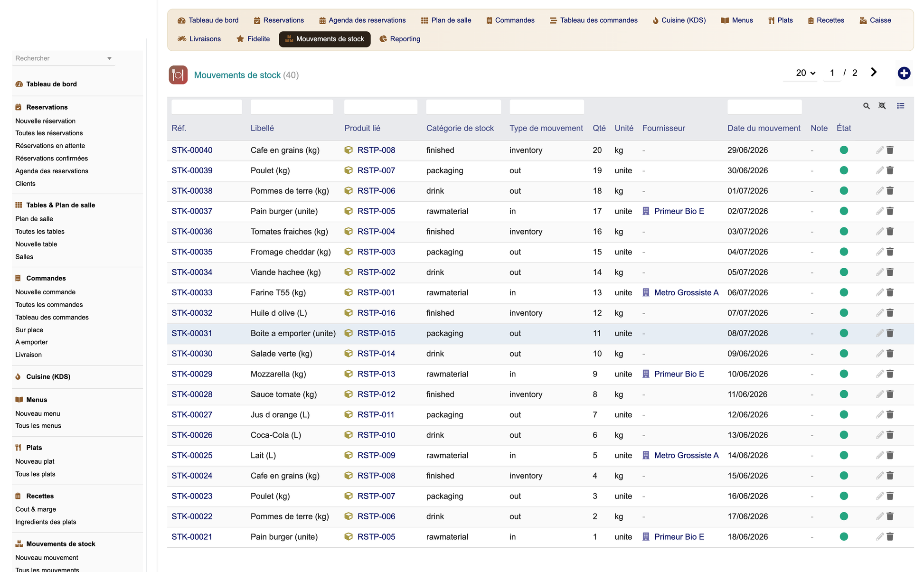Open Ingredients des plats in sidebar

(46, 522)
